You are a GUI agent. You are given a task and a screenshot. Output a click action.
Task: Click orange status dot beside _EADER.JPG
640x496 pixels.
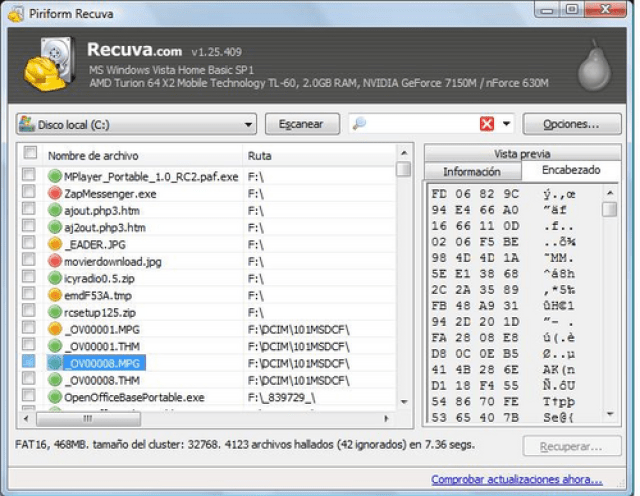click(55, 244)
